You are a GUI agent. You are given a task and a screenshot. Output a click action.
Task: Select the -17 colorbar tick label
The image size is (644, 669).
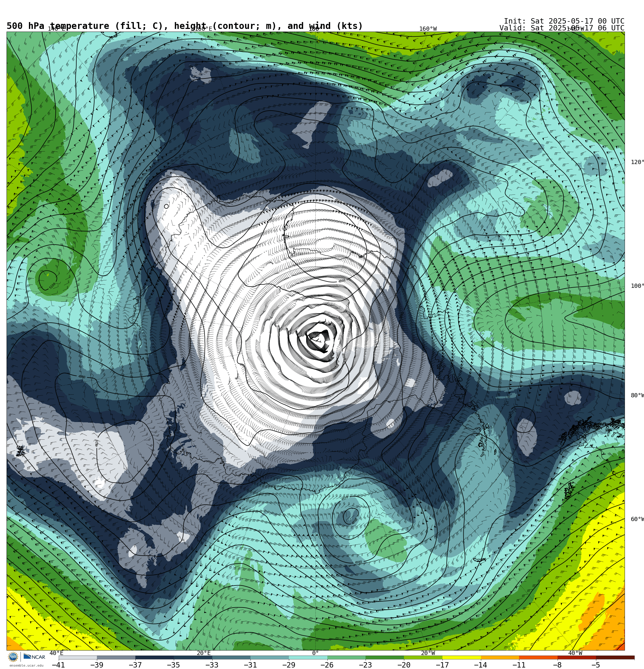pyautogui.click(x=442, y=665)
